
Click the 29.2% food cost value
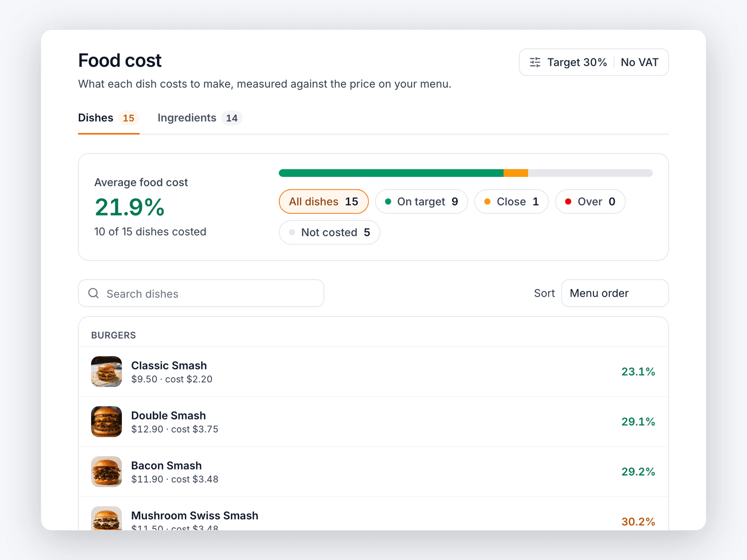pyautogui.click(x=638, y=471)
